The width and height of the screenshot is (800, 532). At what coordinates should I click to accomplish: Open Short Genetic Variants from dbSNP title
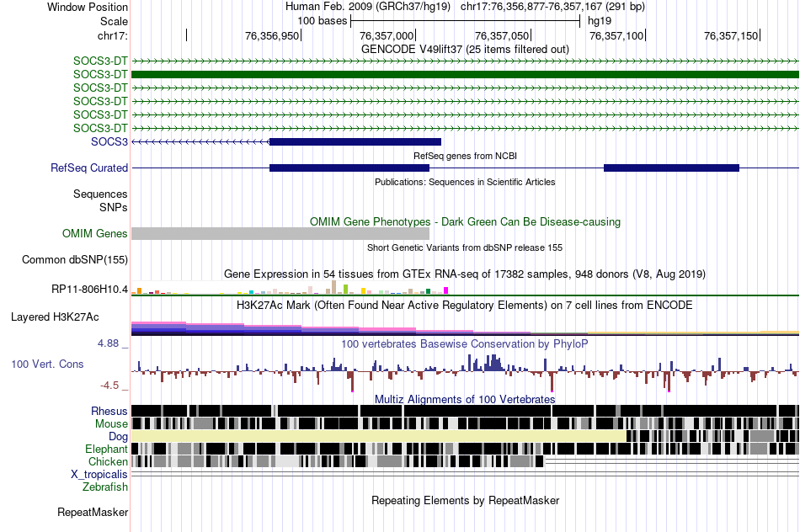pyautogui.click(x=465, y=247)
